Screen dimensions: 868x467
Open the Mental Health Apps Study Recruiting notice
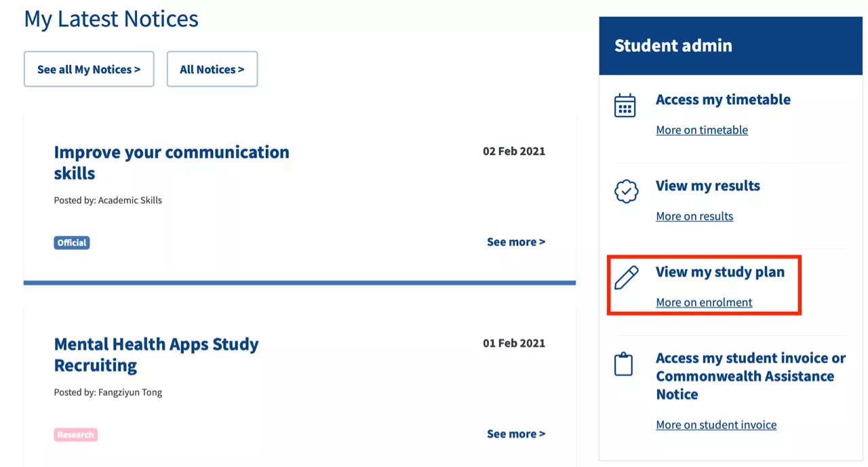[156, 354]
